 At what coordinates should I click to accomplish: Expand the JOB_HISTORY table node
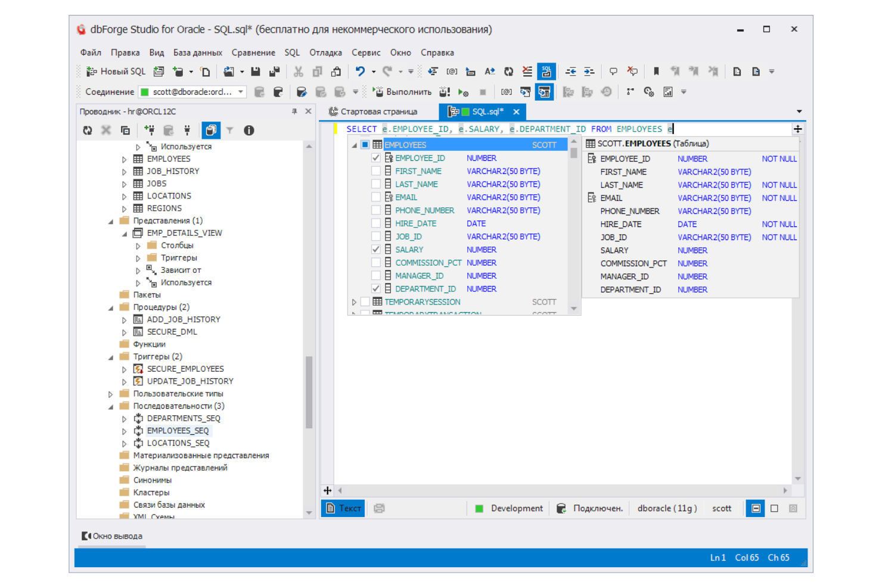point(124,172)
